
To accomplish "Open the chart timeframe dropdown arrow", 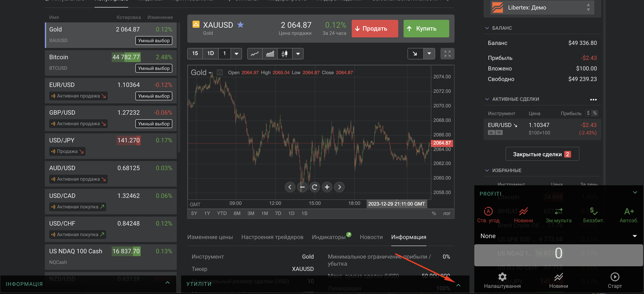I will click(x=236, y=53).
